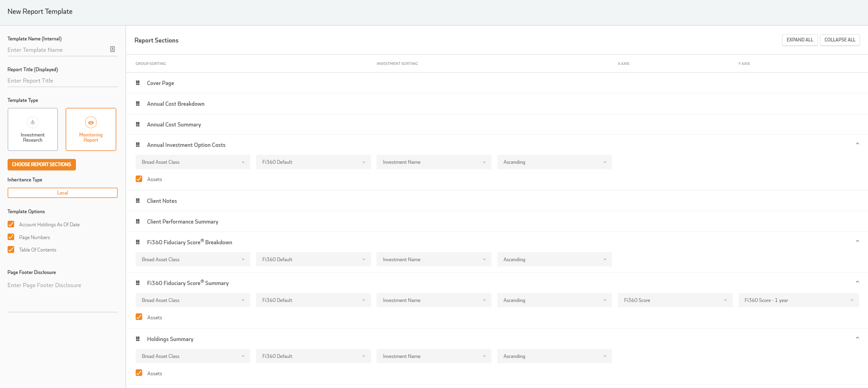The width and height of the screenshot is (868, 388).
Task: Collapse the Annual Investment Option Costs section
Action: [x=857, y=144]
